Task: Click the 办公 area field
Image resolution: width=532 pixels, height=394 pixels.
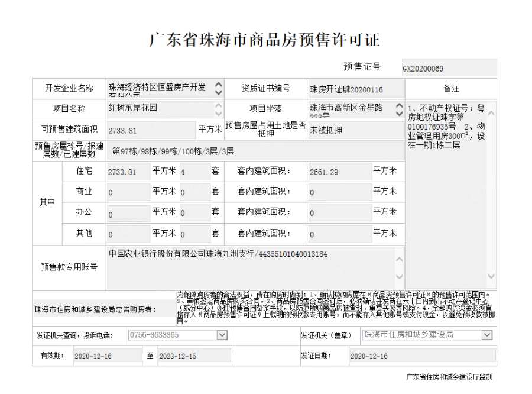Action: (x=129, y=213)
